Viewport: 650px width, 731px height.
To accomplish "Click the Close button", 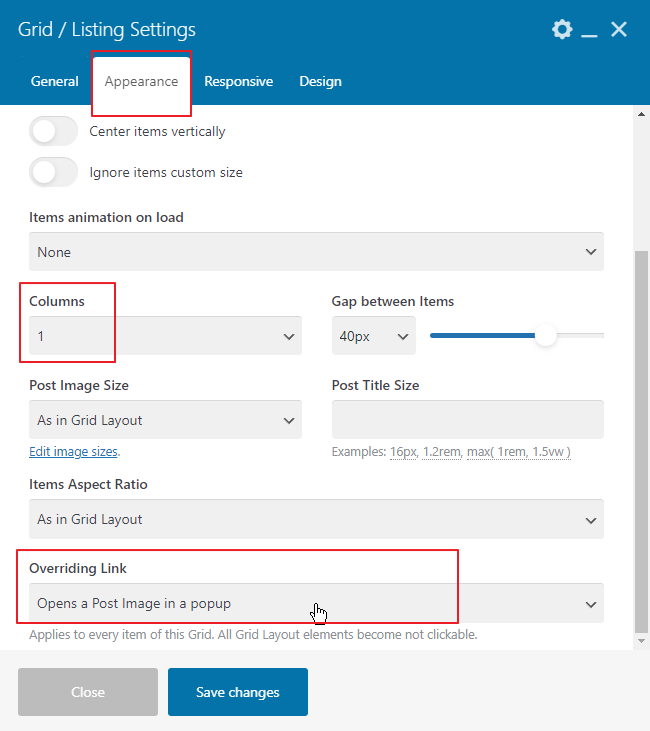I will 88,692.
